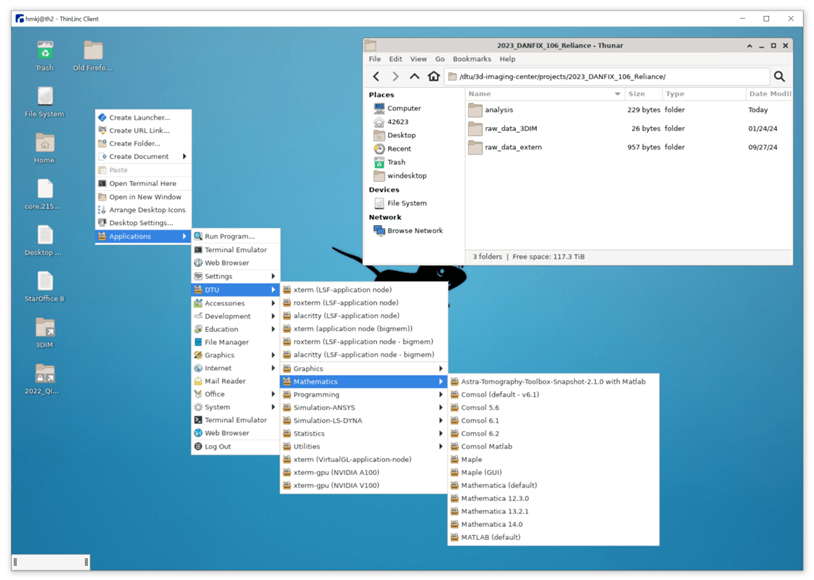Launch alacritty (LSF-application node)
Screen dimensions: 814x580
tap(363, 316)
